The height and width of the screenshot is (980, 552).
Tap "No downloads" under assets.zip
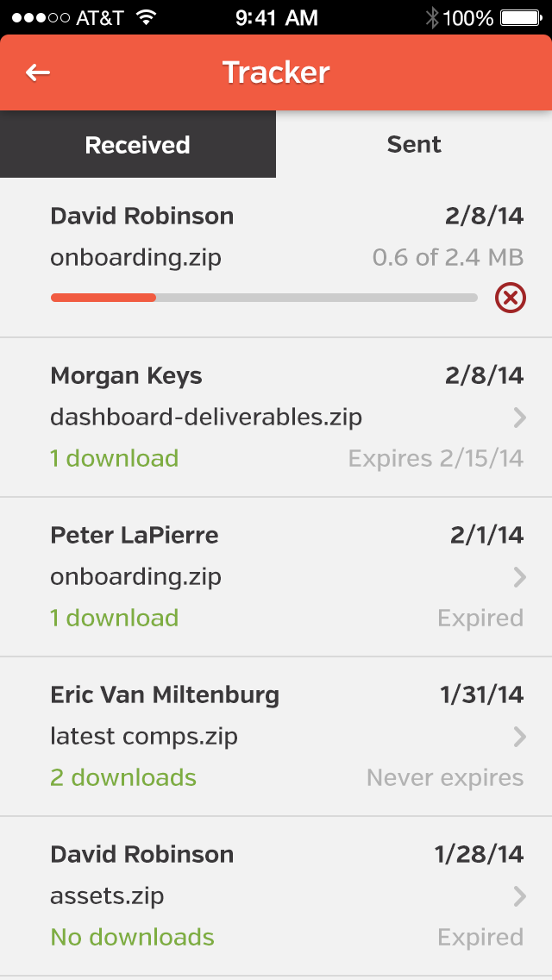[132, 938]
